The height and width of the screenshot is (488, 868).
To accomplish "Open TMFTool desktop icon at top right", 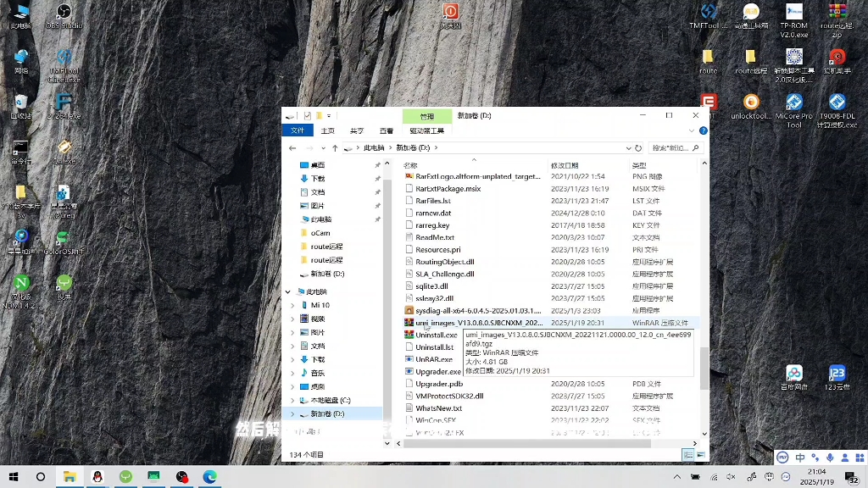I will pyautogui.click(x=709, y=16).
